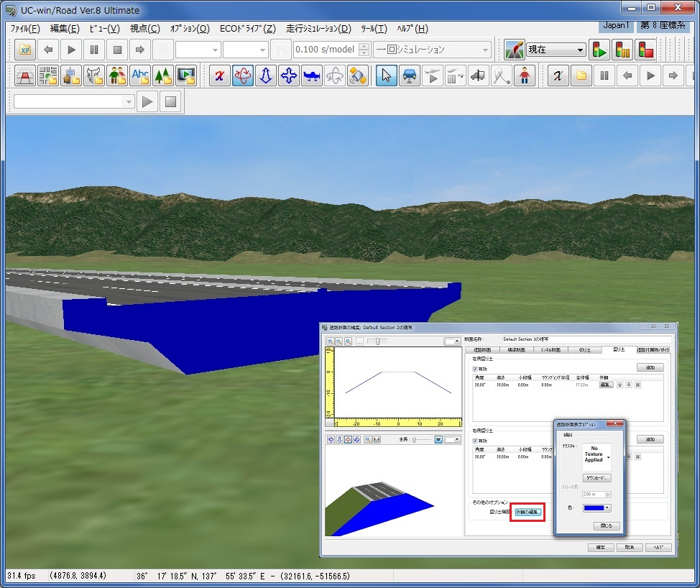Click the red pedestrian figure icon

tap(525, 75)
